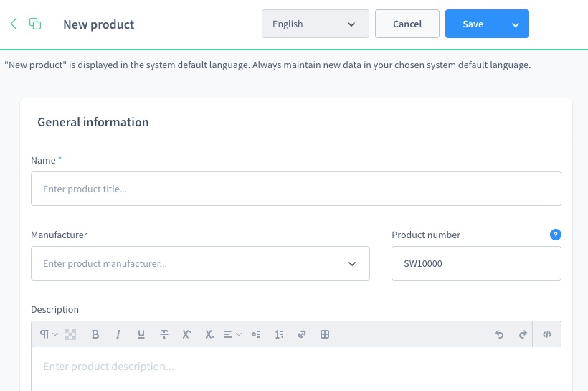Toggle strikethrough formatting

[x=164, y=334]
